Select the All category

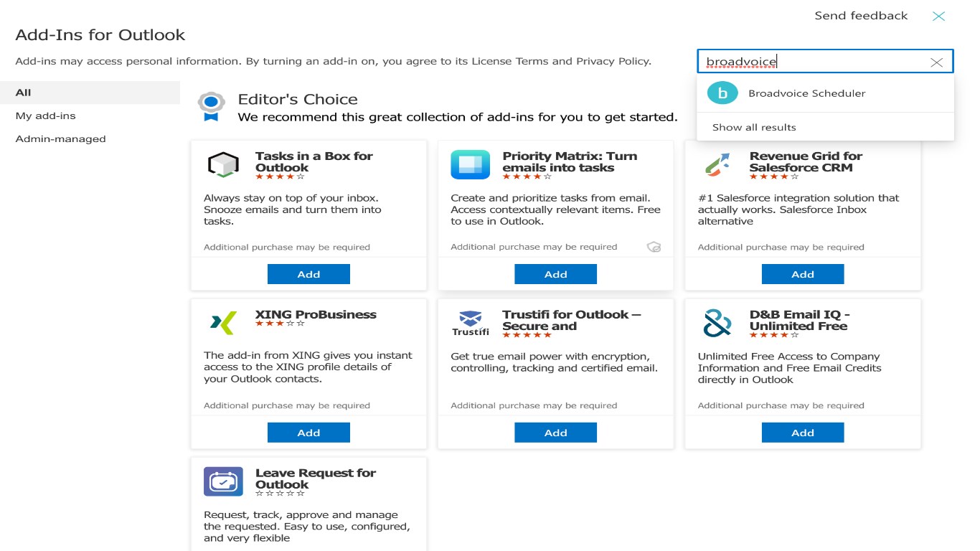(24, 93)
